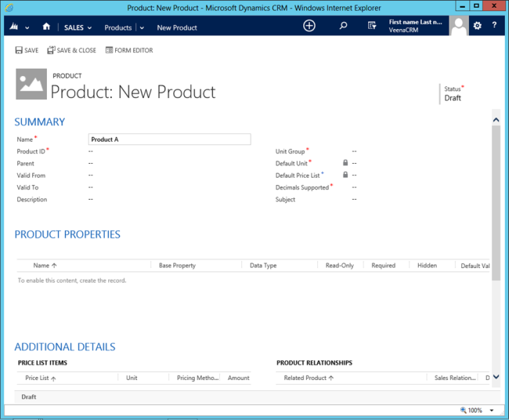This screenshot has width=509, height=420.
Task: Click the Name input field containing Product A
Action: tap(169, 139)
